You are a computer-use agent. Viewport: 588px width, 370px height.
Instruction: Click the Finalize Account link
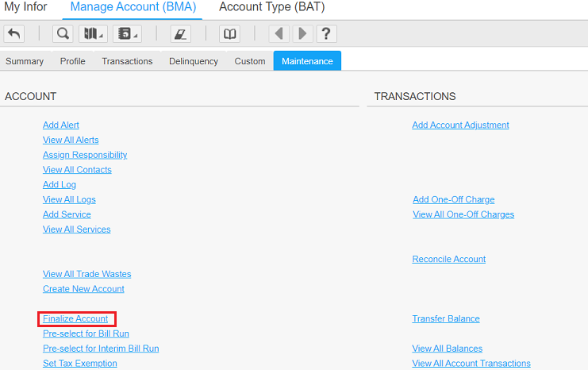click(x=75, y=318)
